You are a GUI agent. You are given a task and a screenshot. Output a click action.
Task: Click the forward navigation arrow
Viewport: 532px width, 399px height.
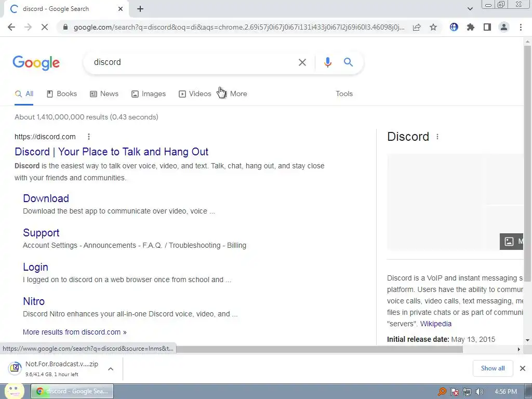pos(28,27)
